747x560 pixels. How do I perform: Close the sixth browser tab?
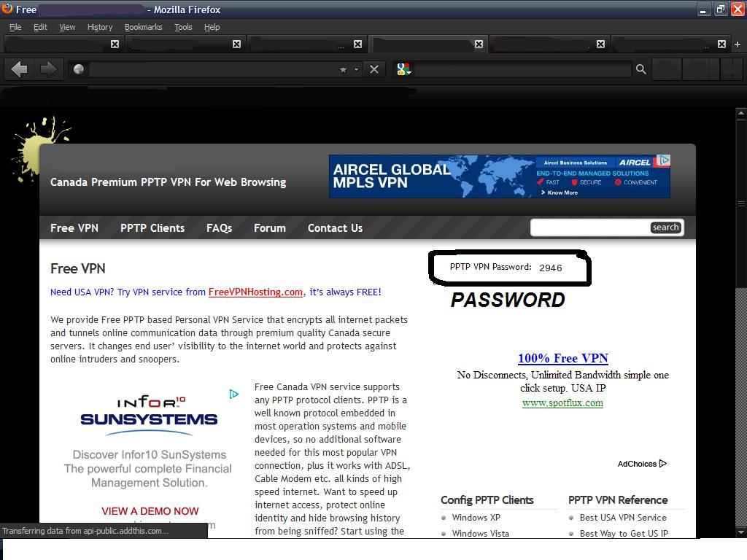point(721,44)
